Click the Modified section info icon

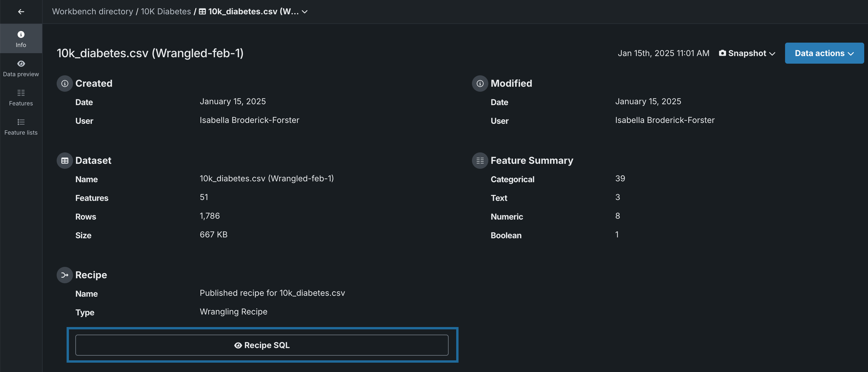(x=480, y=84)
